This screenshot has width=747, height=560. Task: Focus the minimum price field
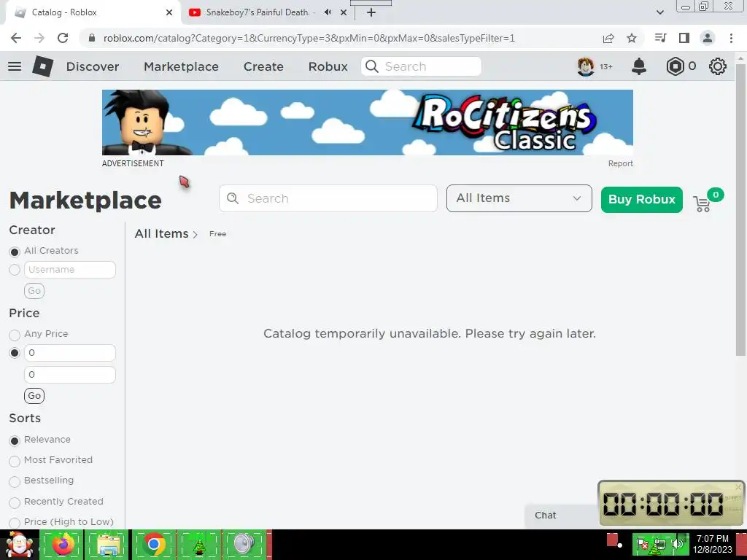(69, 353)
